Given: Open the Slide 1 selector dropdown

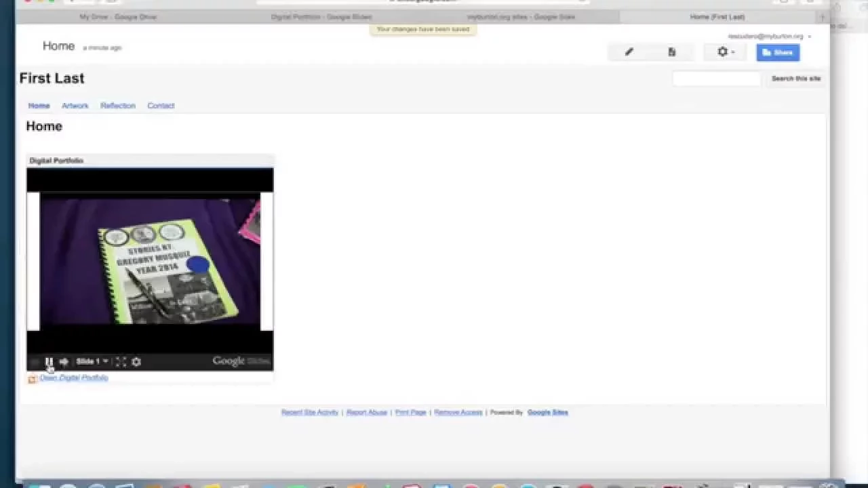Looking at the screenshot, I should click(x=92, y=362).
